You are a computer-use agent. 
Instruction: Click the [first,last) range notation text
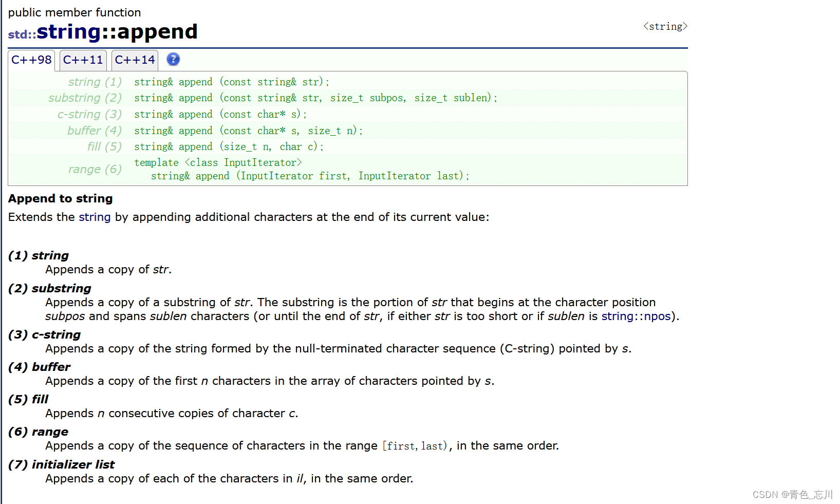coord(415,446)
